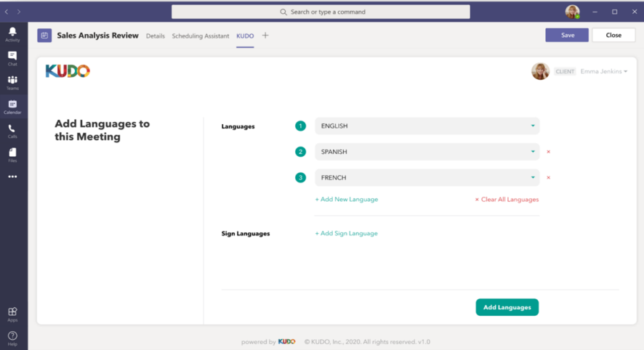
Task: Open the ENGLISH language dropdown
Action: coord(427,126)
